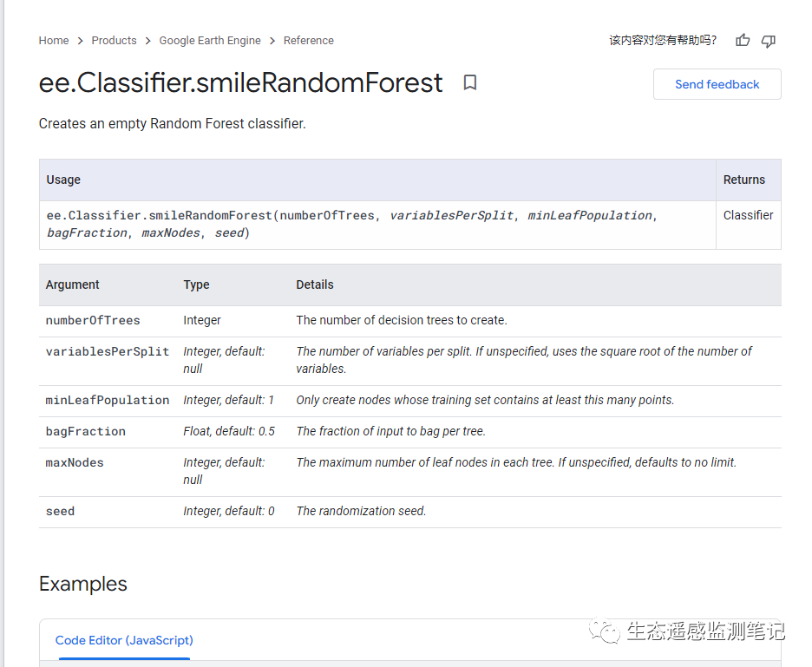The width and height of the screenshot is (812, 667).
Task: Click 'The fraction of input to bag per tree.'
Action: (x=391, y=431)
